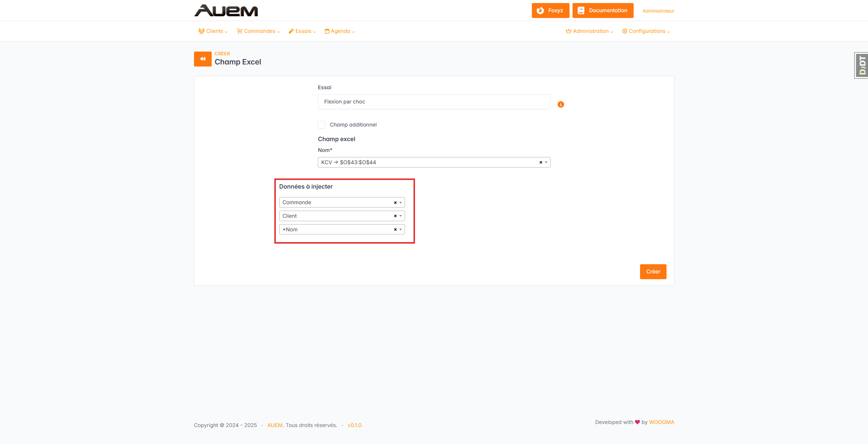Expand the Commande dropdown arrow
Screen dimensions: 868x444
(x=401, y=202)
